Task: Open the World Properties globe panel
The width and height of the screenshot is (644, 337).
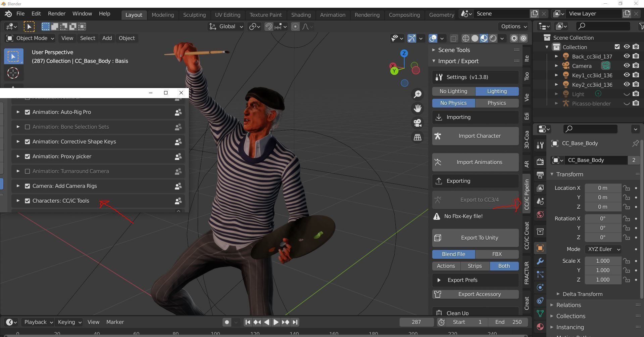Action: click(540, 214)
